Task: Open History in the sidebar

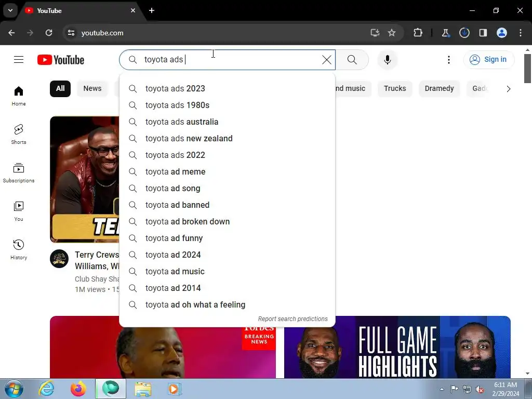Action: [19, 249]
